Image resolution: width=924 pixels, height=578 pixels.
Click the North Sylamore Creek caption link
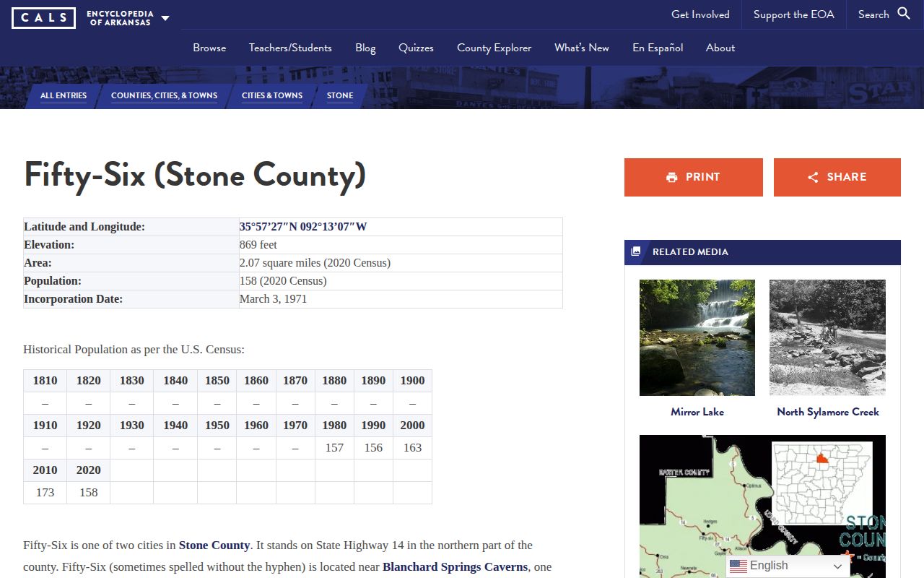(828, 412)
